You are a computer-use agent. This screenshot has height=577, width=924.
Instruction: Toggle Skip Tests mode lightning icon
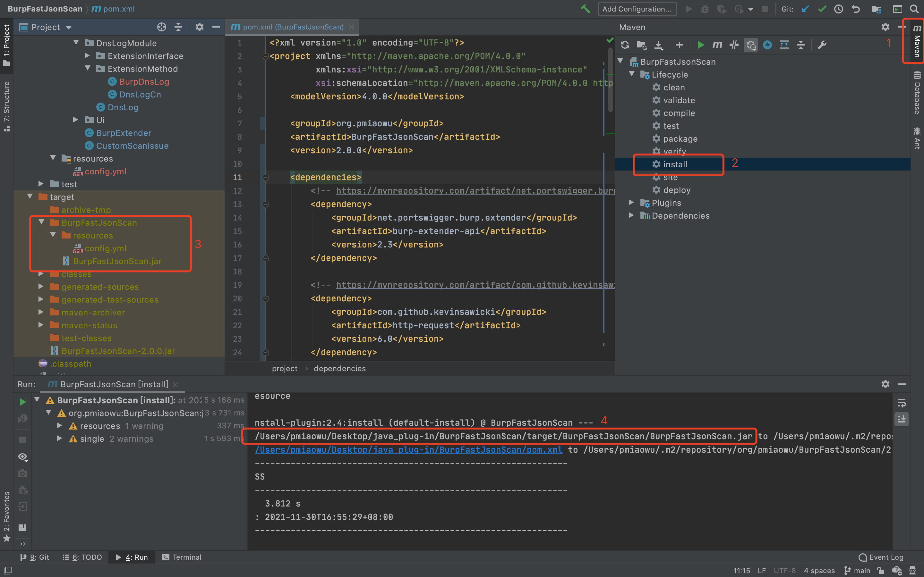click(x=767, y=45)
